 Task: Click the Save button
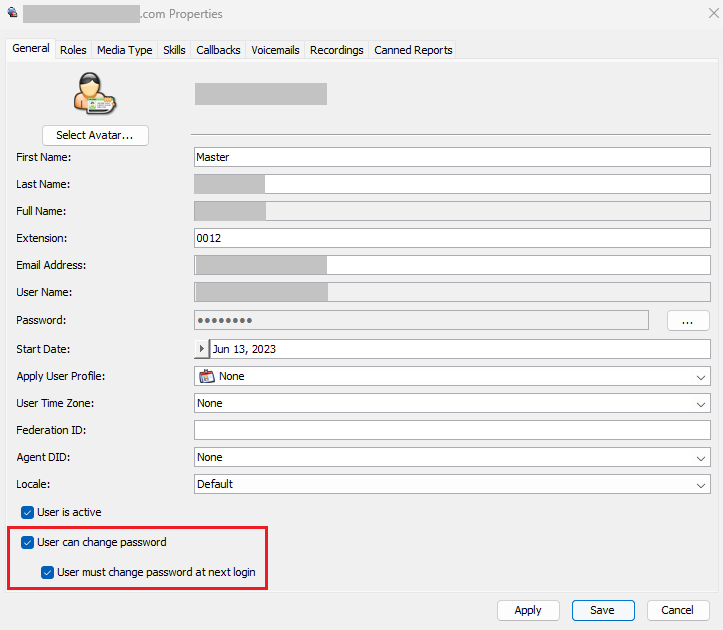point(603,610)
